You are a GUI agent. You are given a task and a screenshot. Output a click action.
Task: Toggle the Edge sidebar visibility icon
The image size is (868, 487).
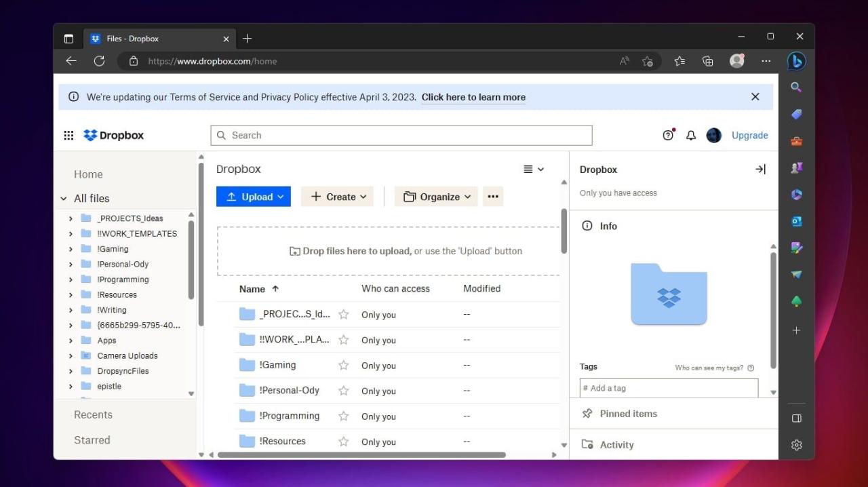(797, 418)
